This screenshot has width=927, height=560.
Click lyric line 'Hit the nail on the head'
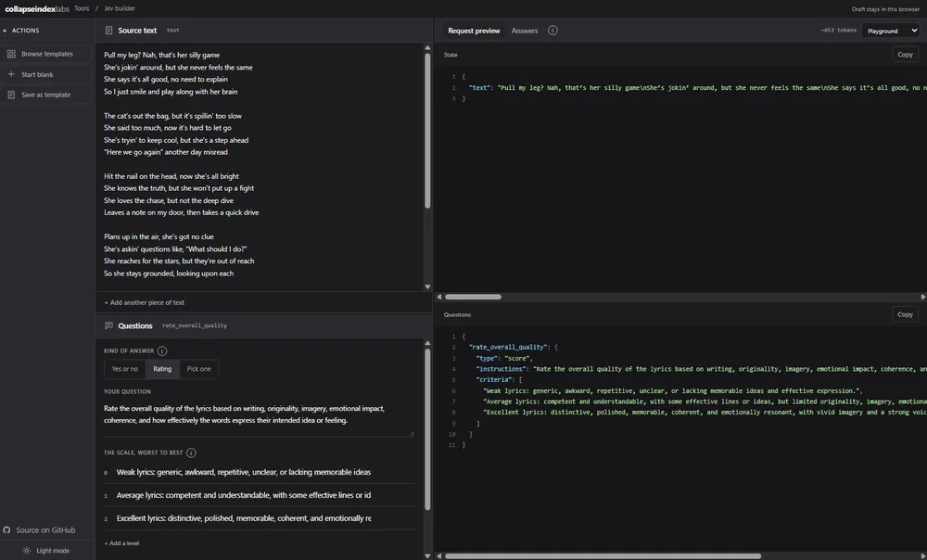coord(171,176)
